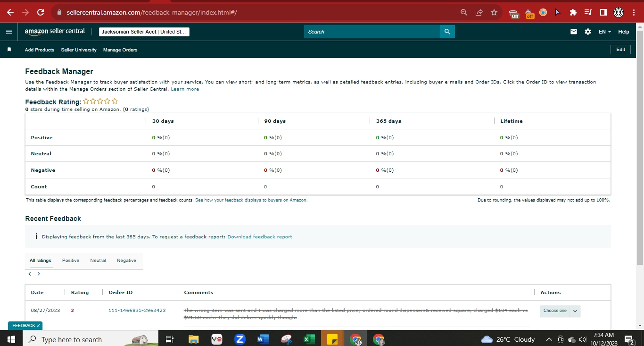Open Microsoft Word from the taskbar

263,339
